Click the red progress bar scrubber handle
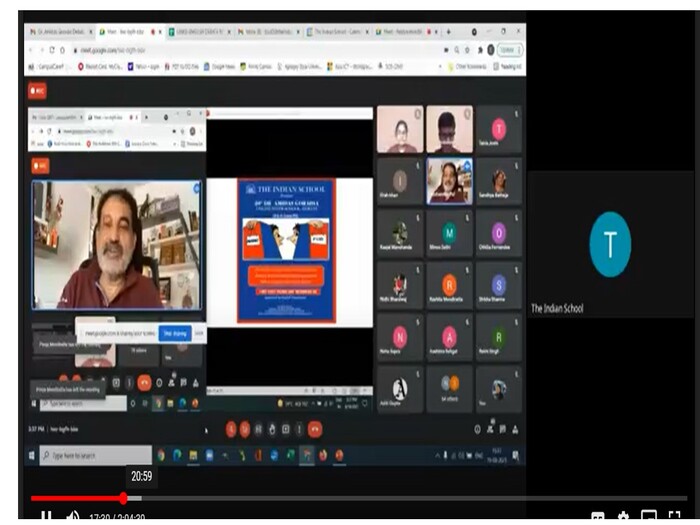700x525 pixels. point(123,498)
